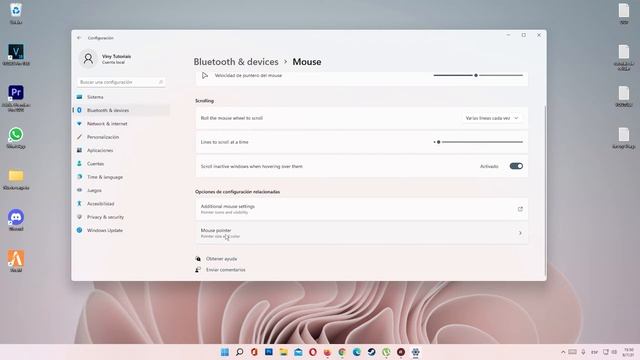The image size is (640, 360).
Task: Launch Firefox from the taskbar
Action: pos(327,352)
